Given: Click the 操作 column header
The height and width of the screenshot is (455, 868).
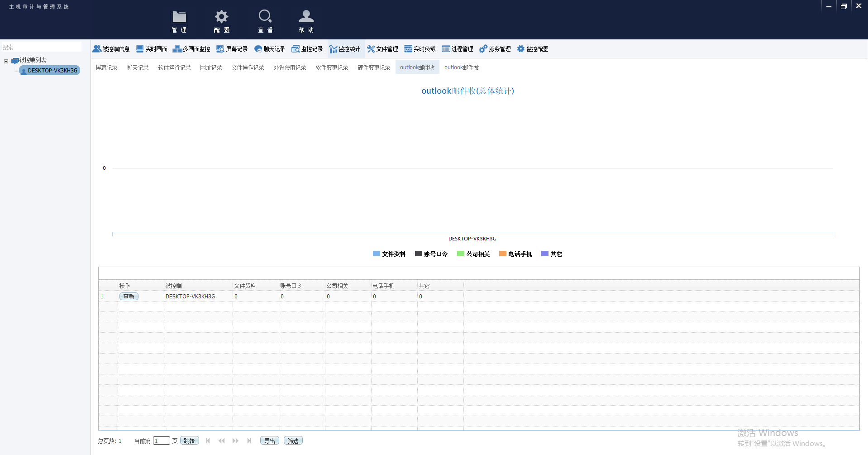Looking at the screenshot, I should (x=141, y=286).
